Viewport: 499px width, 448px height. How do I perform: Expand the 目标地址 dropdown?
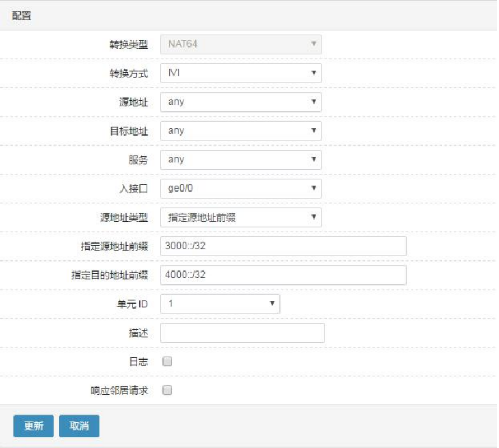click(241, 131)
